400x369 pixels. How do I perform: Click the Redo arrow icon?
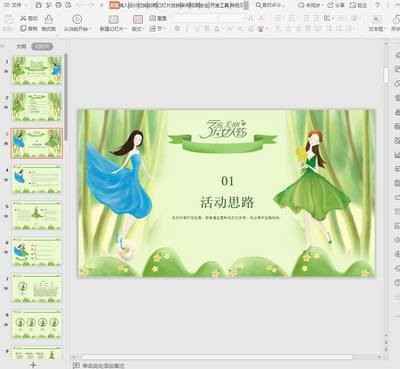click(x=91, y=5)
